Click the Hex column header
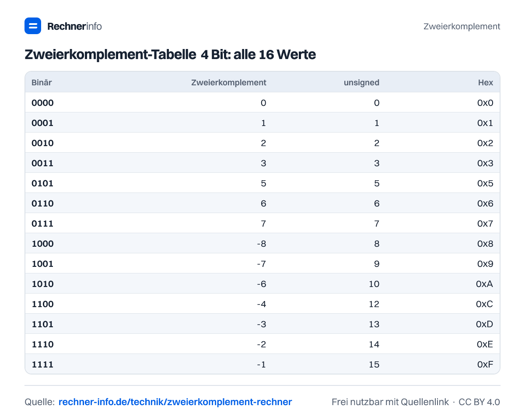The height and width of the screenshot is (420, 525). (x=486, y=82)
